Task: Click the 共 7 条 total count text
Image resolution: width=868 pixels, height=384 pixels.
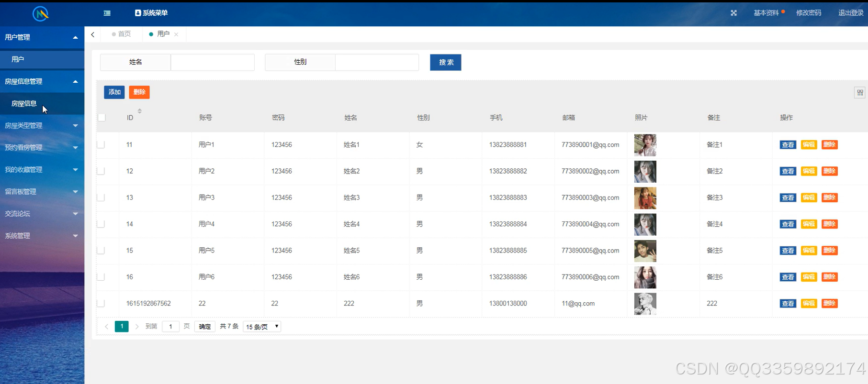Action: pyautogui.click(x=229, y=326)
